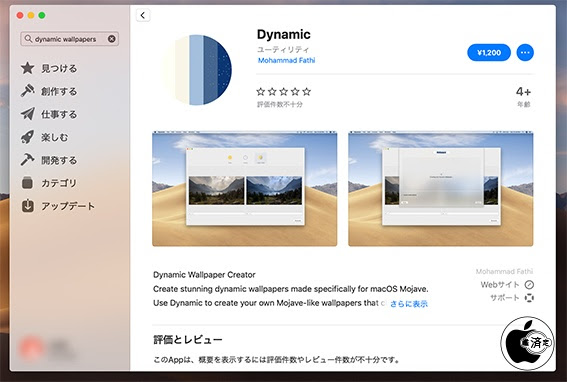Click the back chevron button

tap(143, 15)
